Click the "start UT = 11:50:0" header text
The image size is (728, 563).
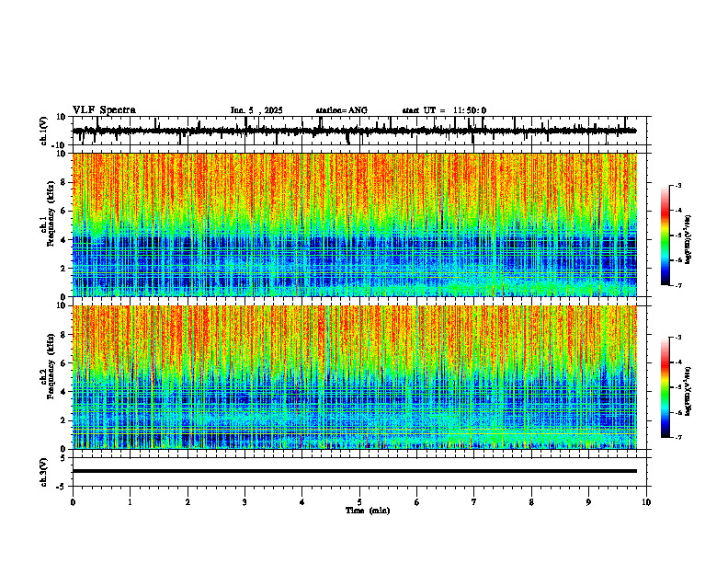tap(444, 110)
